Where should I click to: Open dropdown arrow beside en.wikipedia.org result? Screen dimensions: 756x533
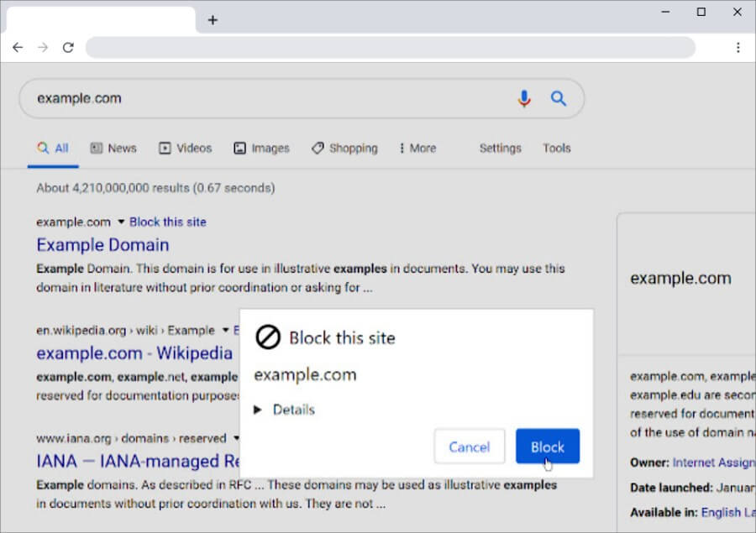point(225,330)
